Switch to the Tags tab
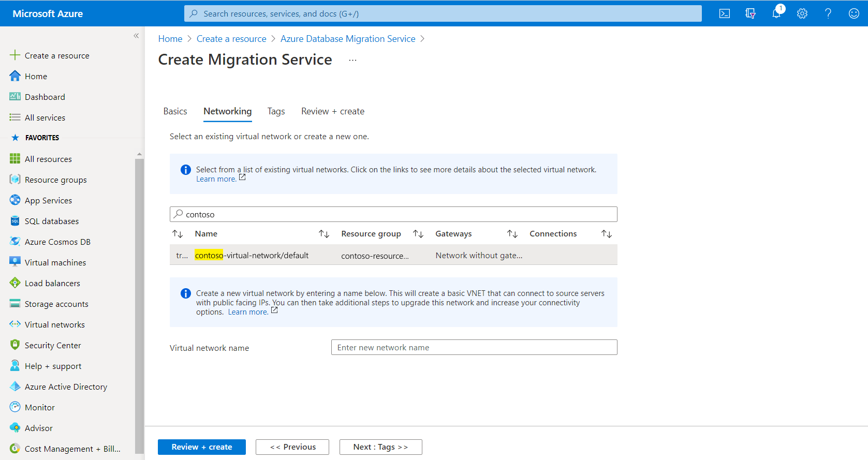Screen dimensions: 868x460 (276, 111)
